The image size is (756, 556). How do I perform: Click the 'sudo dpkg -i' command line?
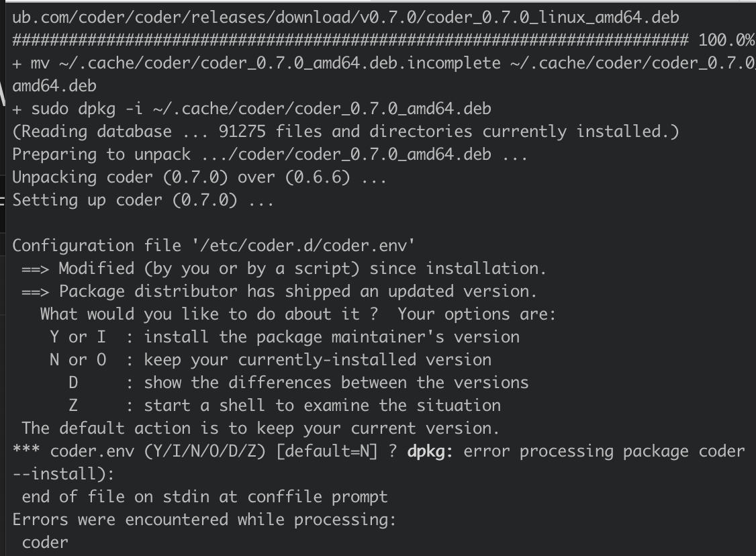click(252, 109)
